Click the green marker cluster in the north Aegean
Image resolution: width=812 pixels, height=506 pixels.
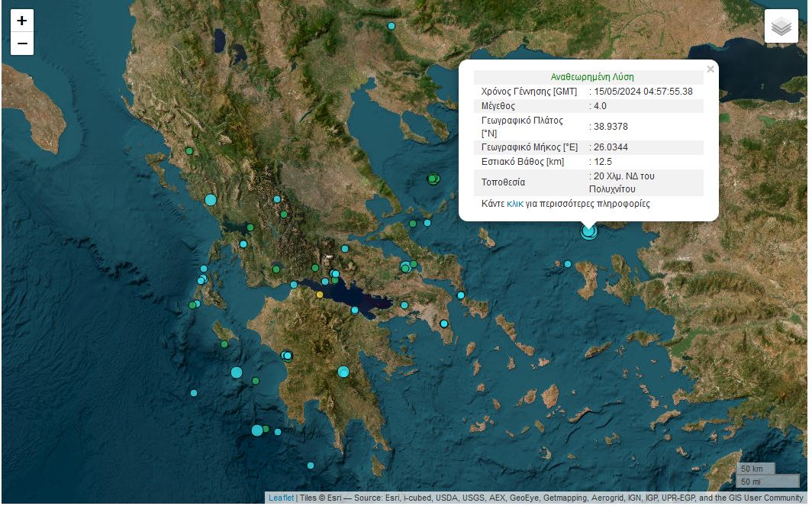(433, 179)
